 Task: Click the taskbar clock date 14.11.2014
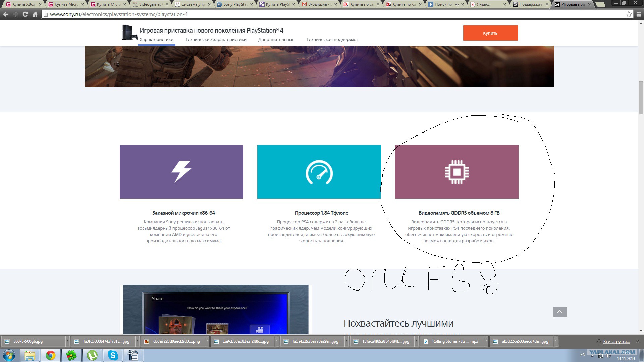[626, 359]
